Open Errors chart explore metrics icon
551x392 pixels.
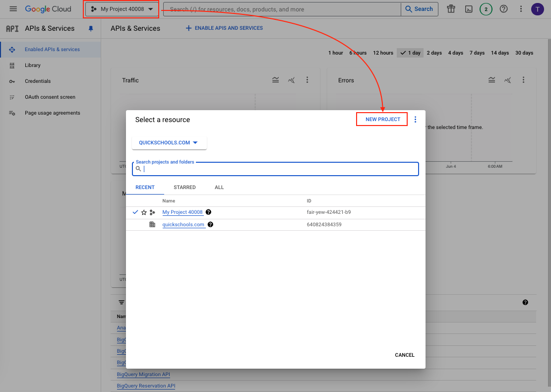click(507, 80)
